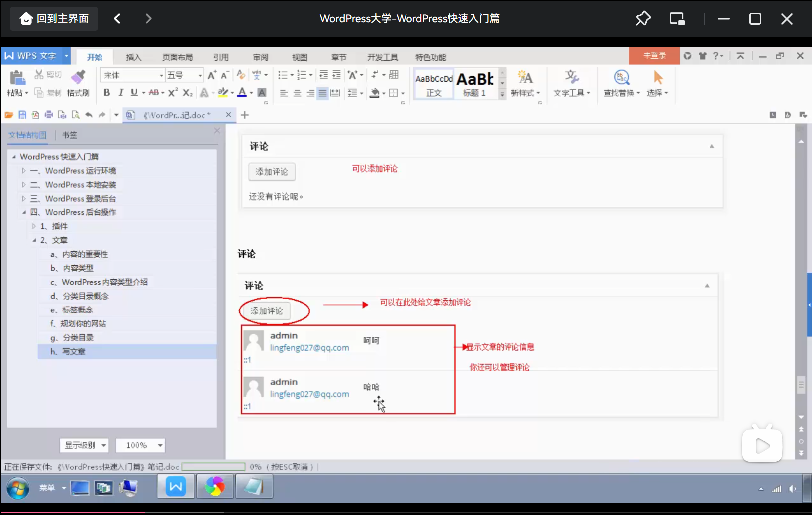Click the 选择 cursor icon
Screen dimensions: 812x515
point(658,77)
